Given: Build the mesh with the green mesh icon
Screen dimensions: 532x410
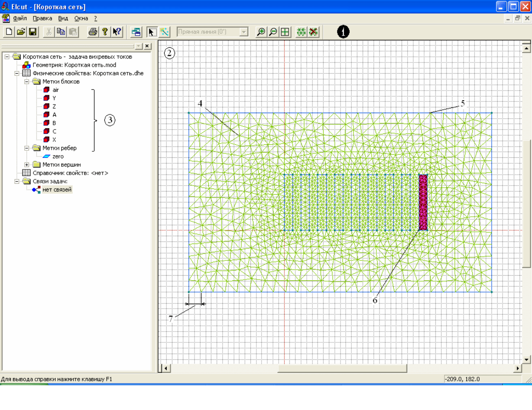Looking at the screenshot, I should click(x=301, y=32).
